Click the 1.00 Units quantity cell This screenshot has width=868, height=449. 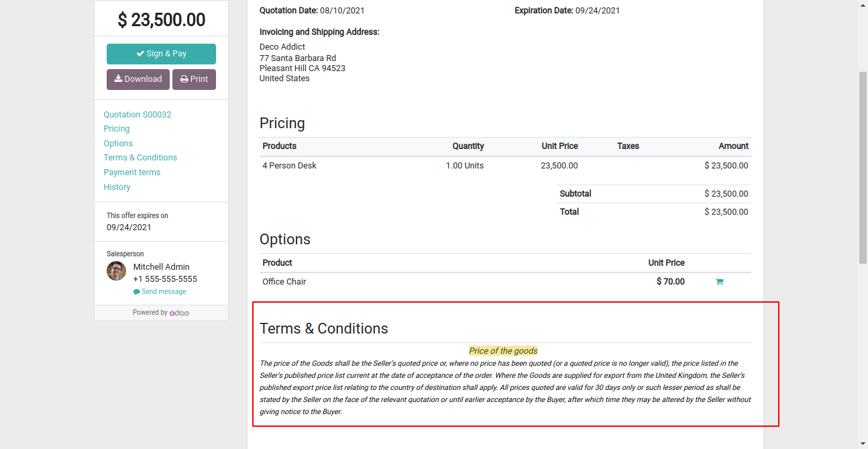coord(465,166)
